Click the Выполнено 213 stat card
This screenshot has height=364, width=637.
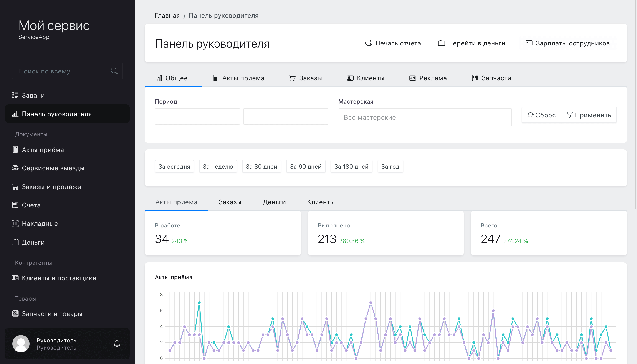(386, 233)
